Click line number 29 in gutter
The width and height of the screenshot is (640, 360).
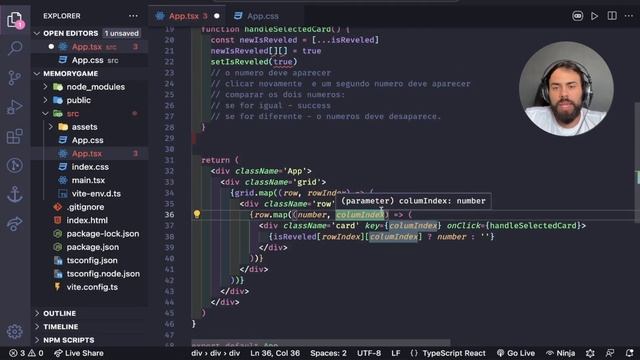coord(169,138)
